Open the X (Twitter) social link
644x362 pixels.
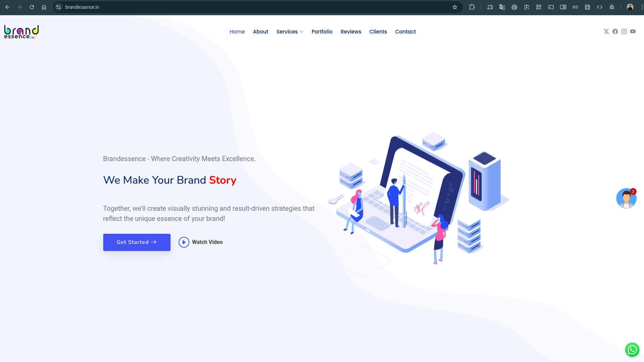point(606,31)
